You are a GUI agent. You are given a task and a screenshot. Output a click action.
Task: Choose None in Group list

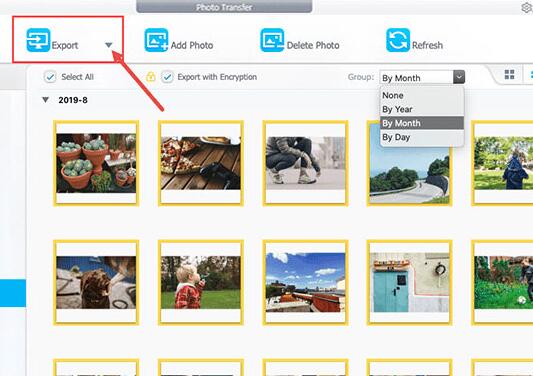pyautogui.click(x=422, y=96)
